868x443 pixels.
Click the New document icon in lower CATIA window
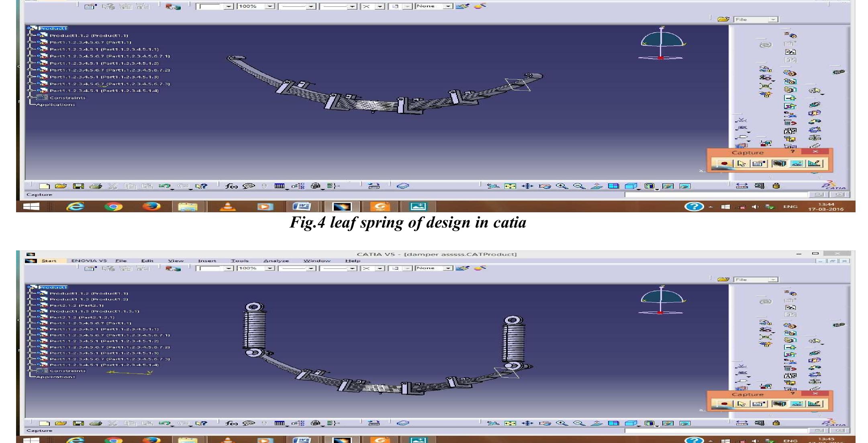click(x=45, y=423)
